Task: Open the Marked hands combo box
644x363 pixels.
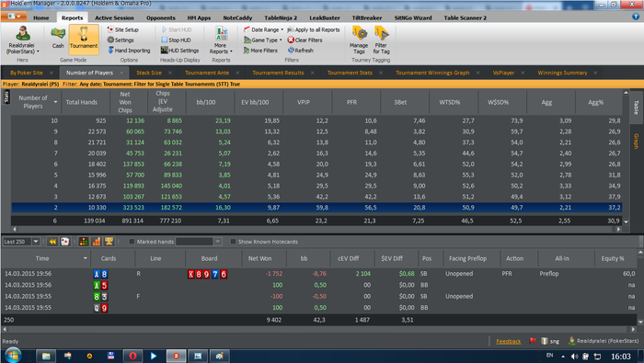Action: click(x=199, y=242)
